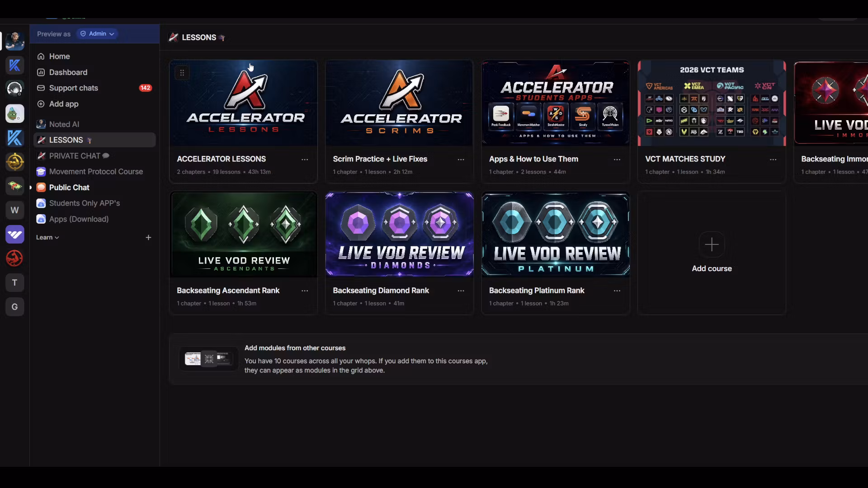The image size is (868, 488).
Task: Expand the Learn section chevron
Action: (x=57, y=238)
